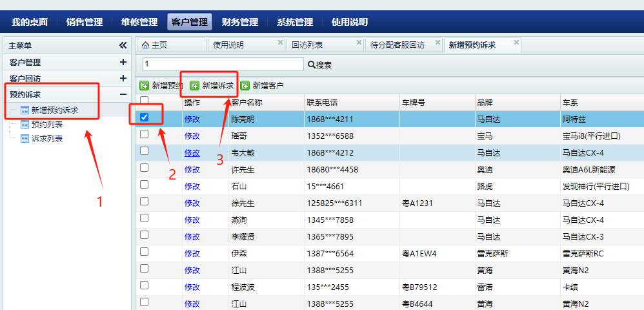The image size is (644, 310).
Task: Click the 新增客户 add icon
Action: coord(245,85)
